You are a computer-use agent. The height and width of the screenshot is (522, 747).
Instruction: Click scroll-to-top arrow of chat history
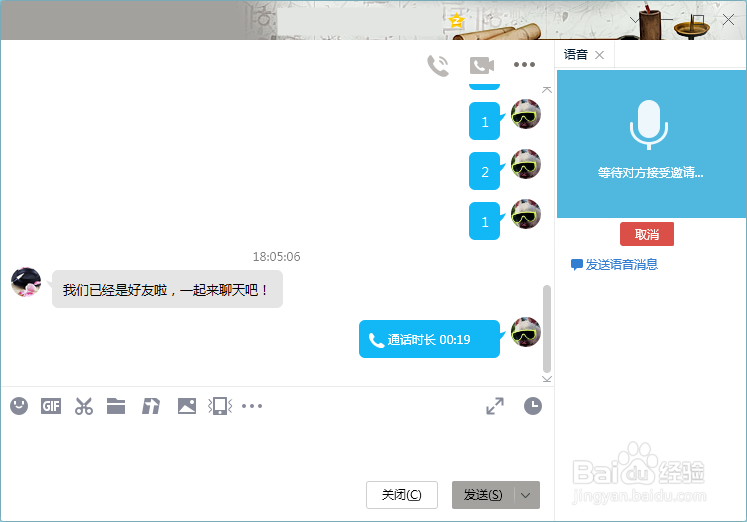tap(547, 90)
